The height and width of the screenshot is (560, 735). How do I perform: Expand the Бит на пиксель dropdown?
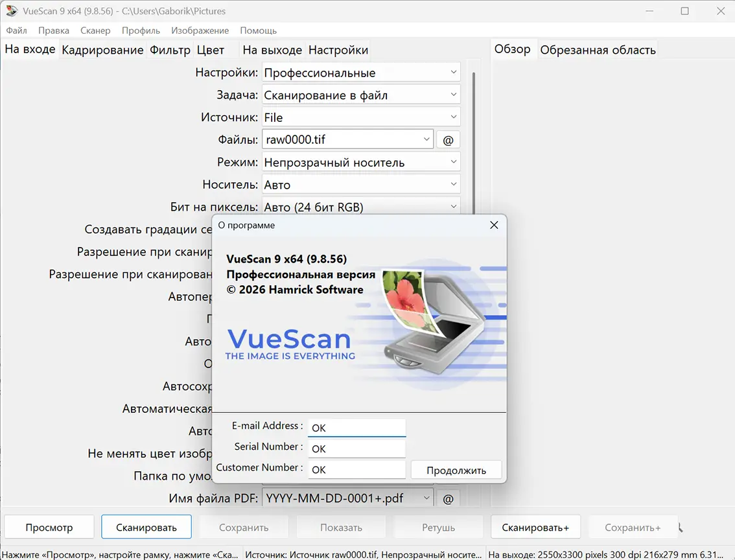[361, 206]
